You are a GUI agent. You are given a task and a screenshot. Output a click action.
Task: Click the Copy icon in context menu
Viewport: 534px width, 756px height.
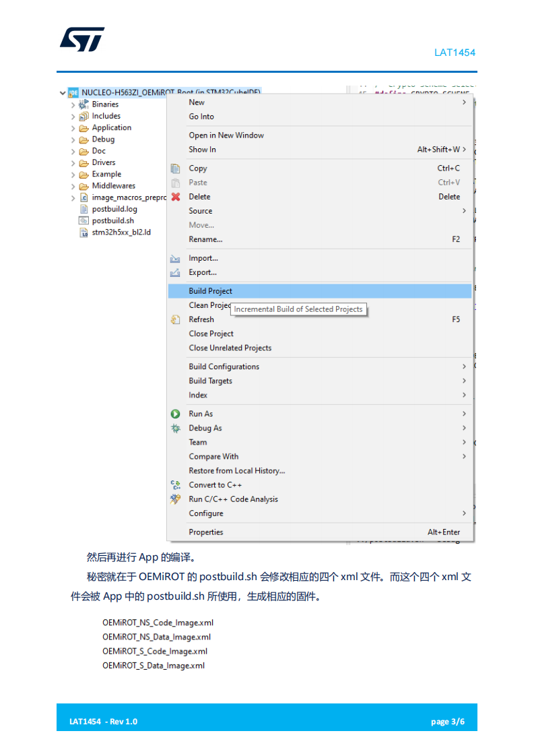point(176,168)
